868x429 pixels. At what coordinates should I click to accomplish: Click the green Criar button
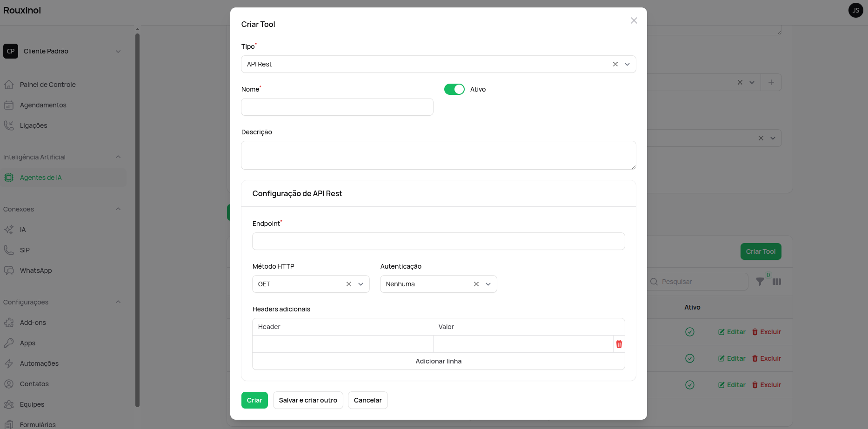pos(254,400)
